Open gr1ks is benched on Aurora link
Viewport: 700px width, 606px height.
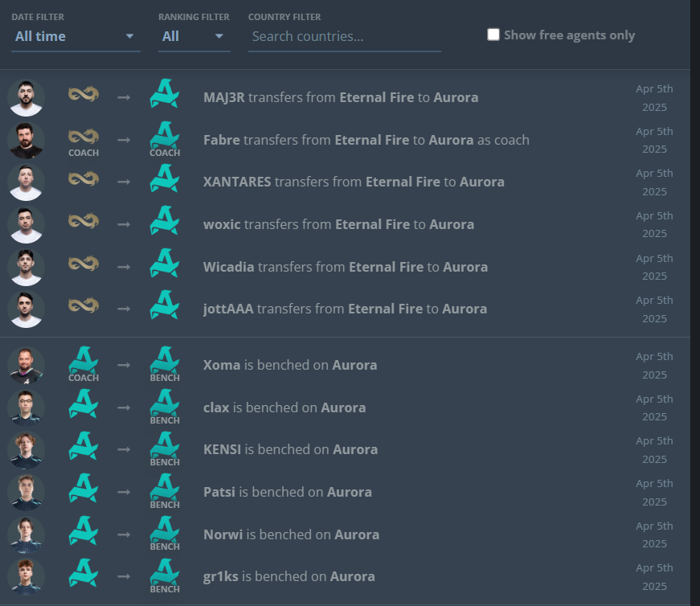[x=289, y=576]
